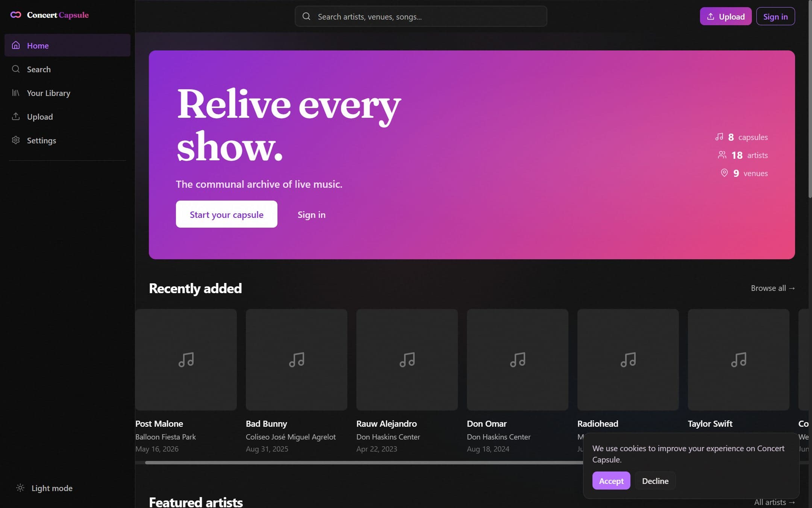Screen dimensions: 812x508
Task: Click the Start your capsule button
Action: [226, 214]
